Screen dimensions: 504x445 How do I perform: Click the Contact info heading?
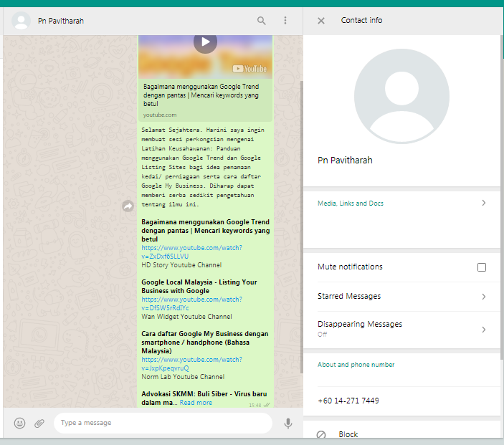pyautogui.click(x=361, y=20)
